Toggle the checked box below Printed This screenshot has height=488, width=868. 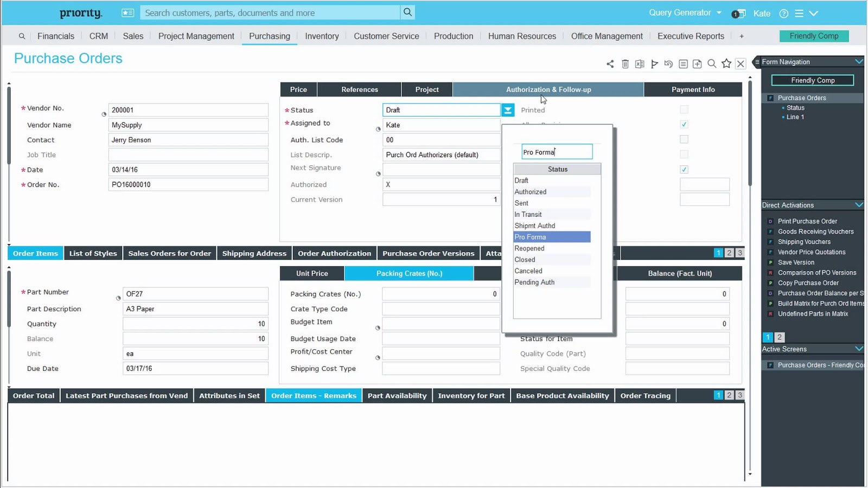(x=684, y=124)
